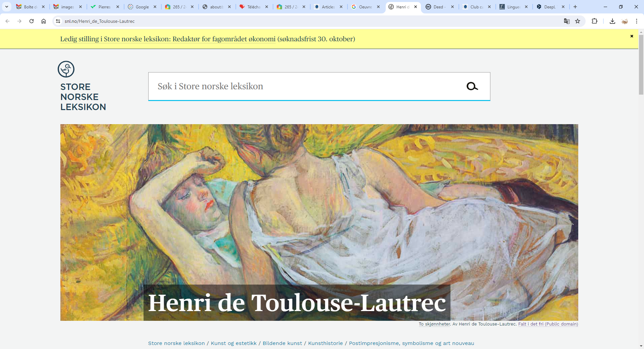Go to the browser home page

[44, 21]
